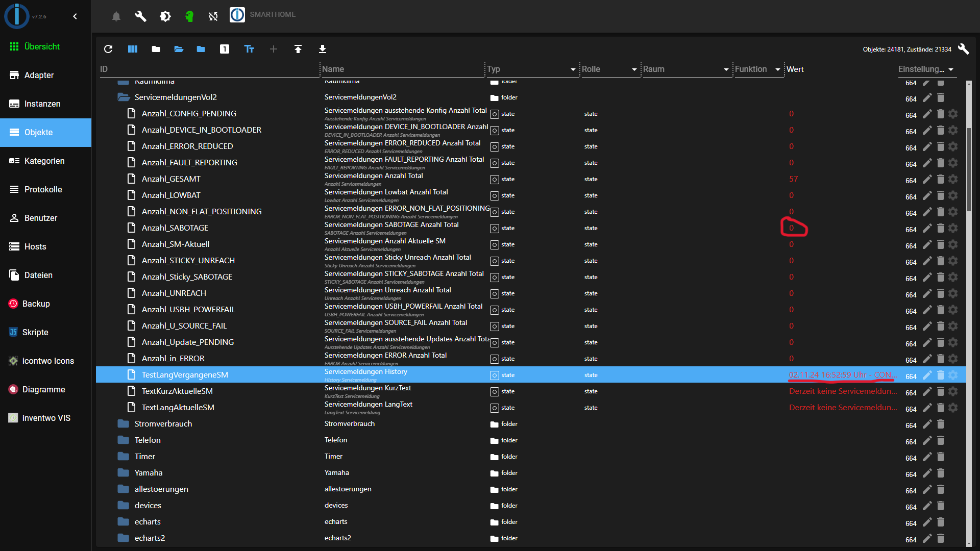Click the host sync icon
Viewport: 980px width, 551px height.
(213, 16)
